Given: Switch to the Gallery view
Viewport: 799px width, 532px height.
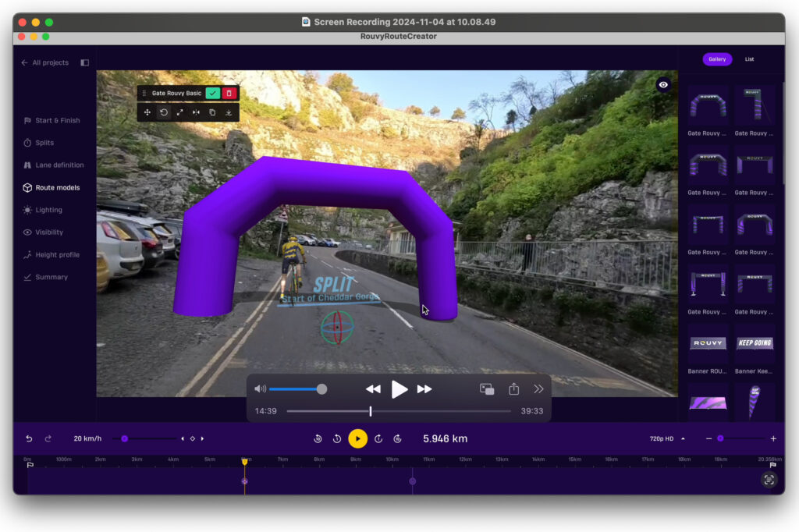Looking at the screenshot, I should [x=717, y=59].
